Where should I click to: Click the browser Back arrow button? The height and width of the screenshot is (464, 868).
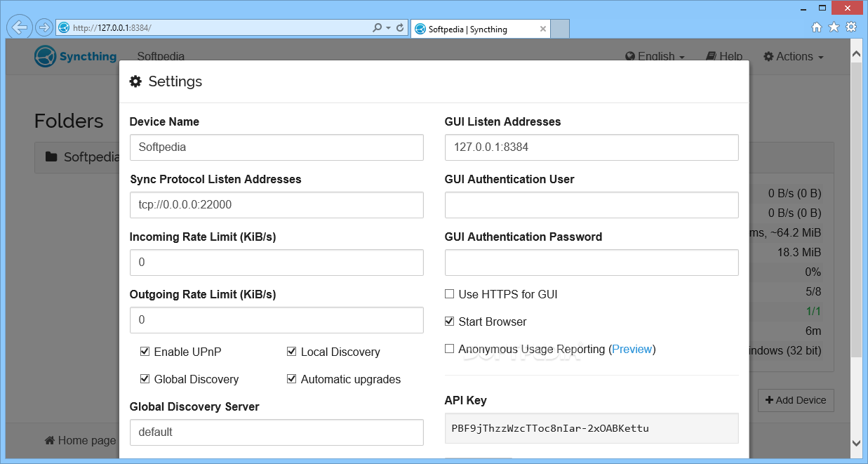click(x=20, y=27)
